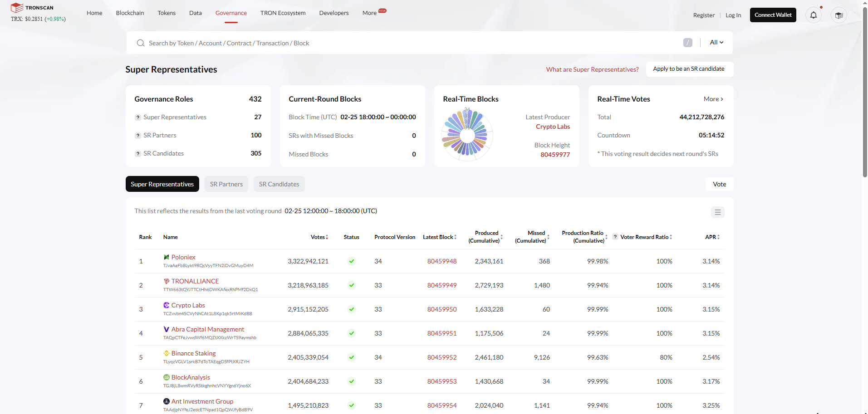Screen dimensions: 868x414
Task: Switch to the SR Partners tab
Action: point(226,184)
